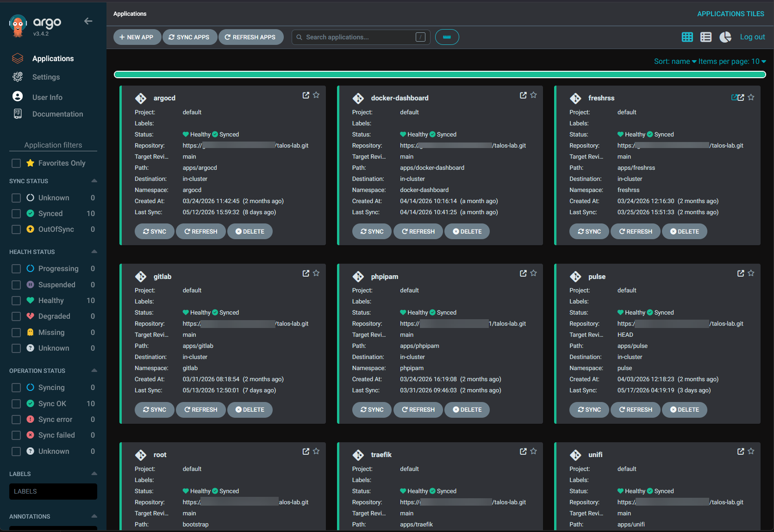774x532 pixels.
Task: Check the Missing filter checkbox
Action: click(x=16, y=333)
